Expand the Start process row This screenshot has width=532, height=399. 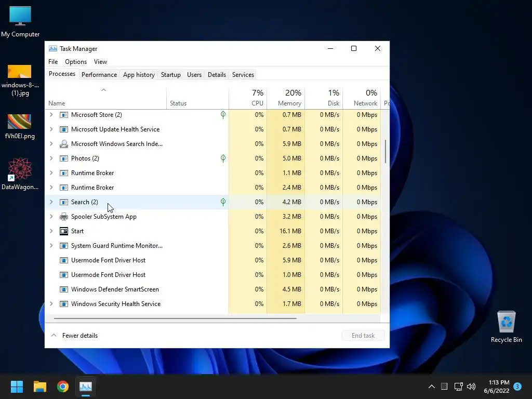pyautogui.click(x=51, y=231)
